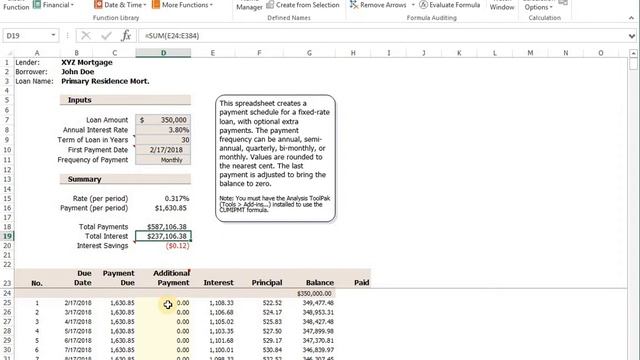Viewport: 640px width, 360px height.
Task: Click the Create from Selection icon
Action: click(x=270, y=5)
